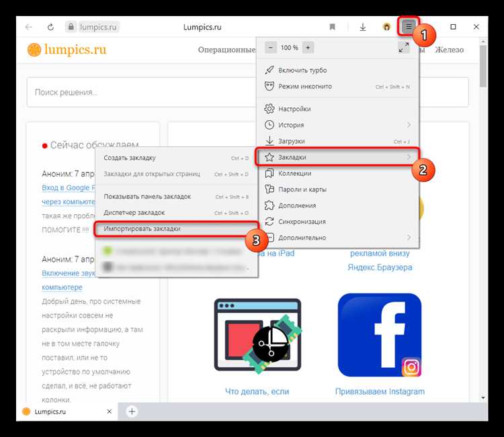Image resolution: width=504 pixels, height=437 pixels.
Task: Select Синхронизация in the menu
Action: 338,222
